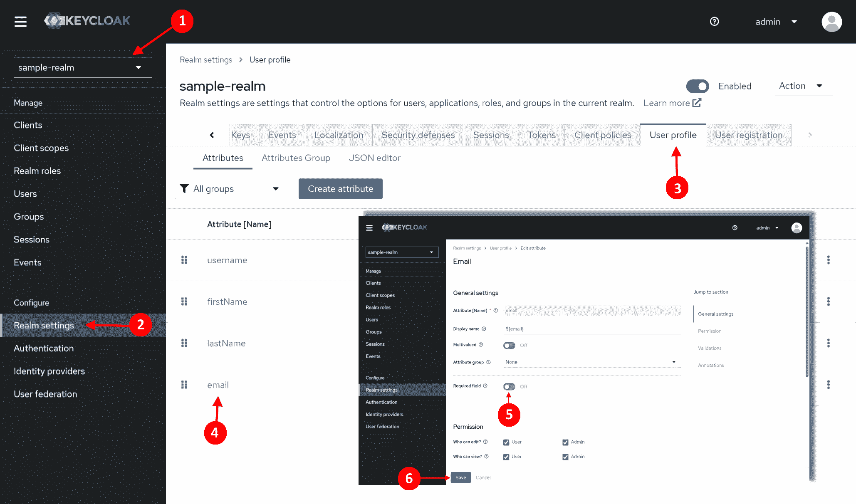Click the Display name input field
856x504 pixels.
[592, 329]
